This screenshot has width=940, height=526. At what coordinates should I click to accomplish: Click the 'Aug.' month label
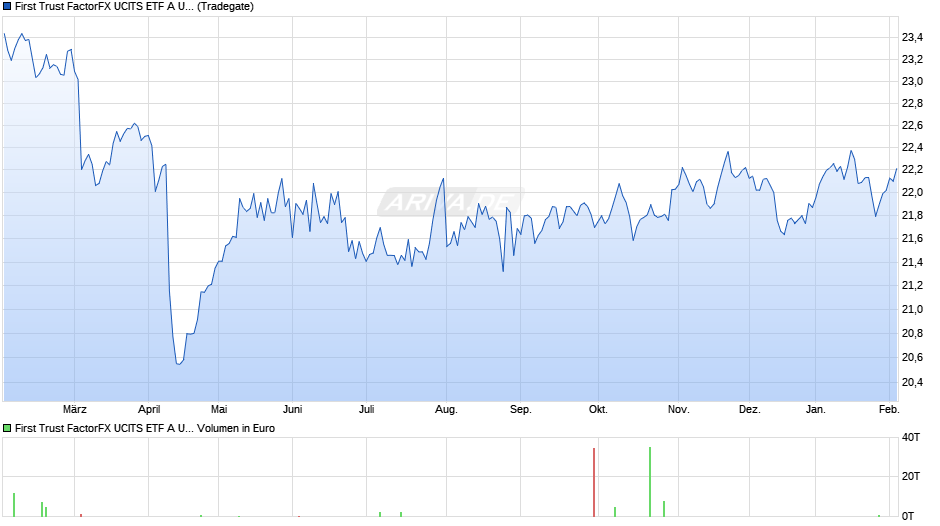click(446, 410)
